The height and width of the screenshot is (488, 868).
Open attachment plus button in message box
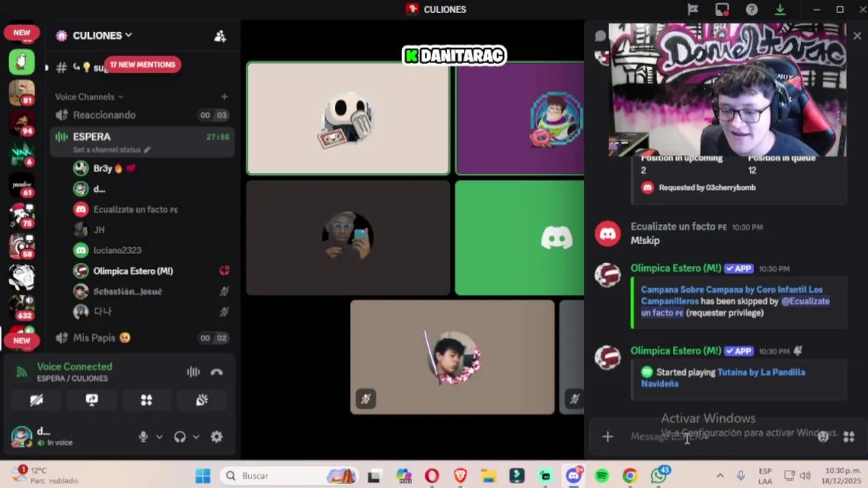tap(608, 436)
